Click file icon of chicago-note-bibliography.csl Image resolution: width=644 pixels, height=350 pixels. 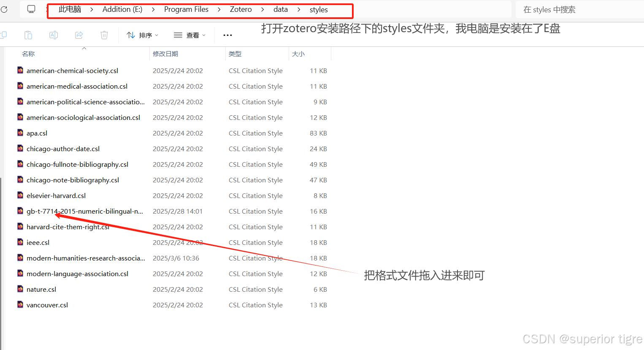click(20, 179)
